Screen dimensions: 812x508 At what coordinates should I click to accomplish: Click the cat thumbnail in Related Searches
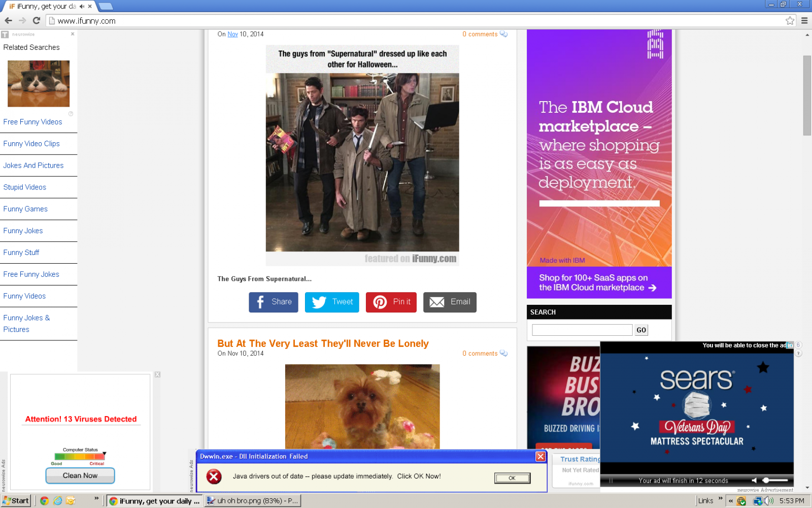(x=39, y=83)
